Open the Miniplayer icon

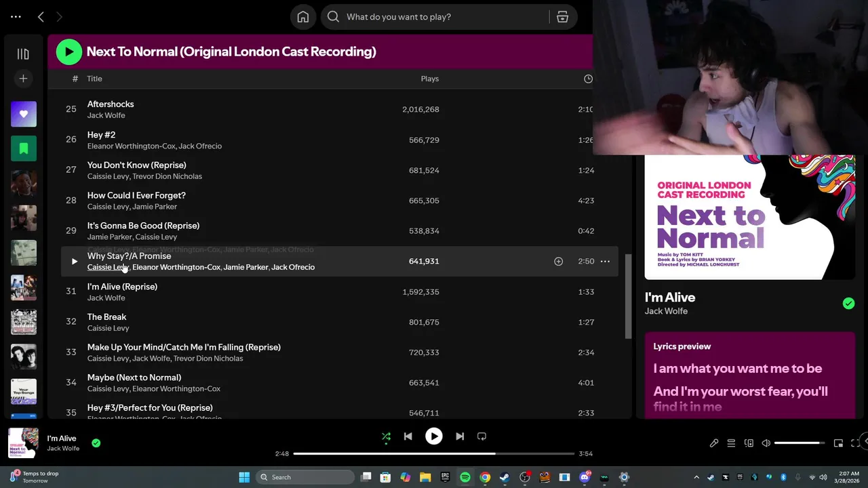pyautogui.click(x=838, y=443)
